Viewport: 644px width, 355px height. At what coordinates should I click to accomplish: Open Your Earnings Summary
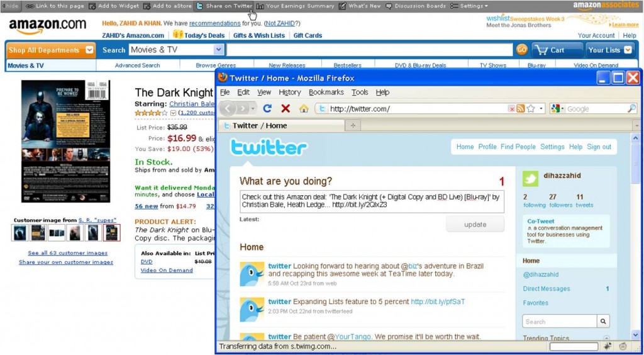click(x=295, y=6)
